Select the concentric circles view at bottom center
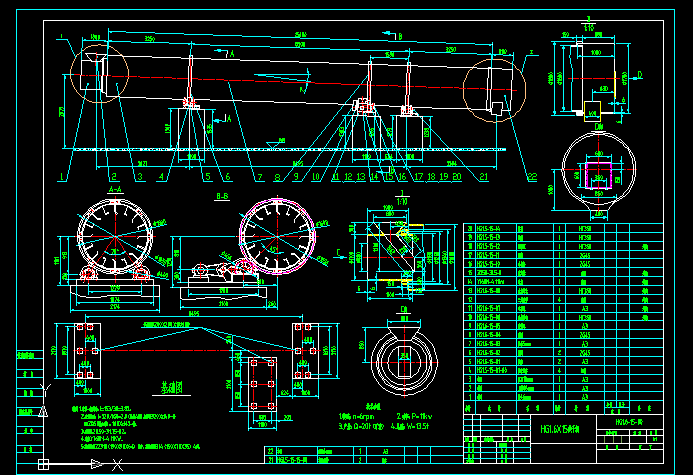 tap(405, 357)
